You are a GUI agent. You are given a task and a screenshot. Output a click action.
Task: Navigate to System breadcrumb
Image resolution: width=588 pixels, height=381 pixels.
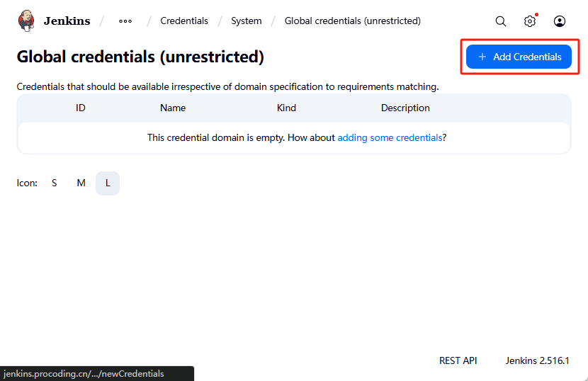tap(246, 21)
